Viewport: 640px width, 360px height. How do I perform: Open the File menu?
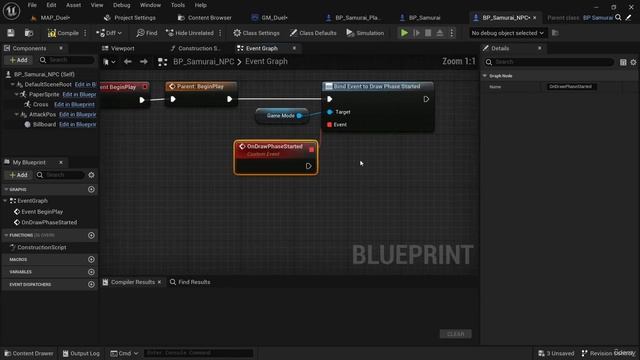32,5
